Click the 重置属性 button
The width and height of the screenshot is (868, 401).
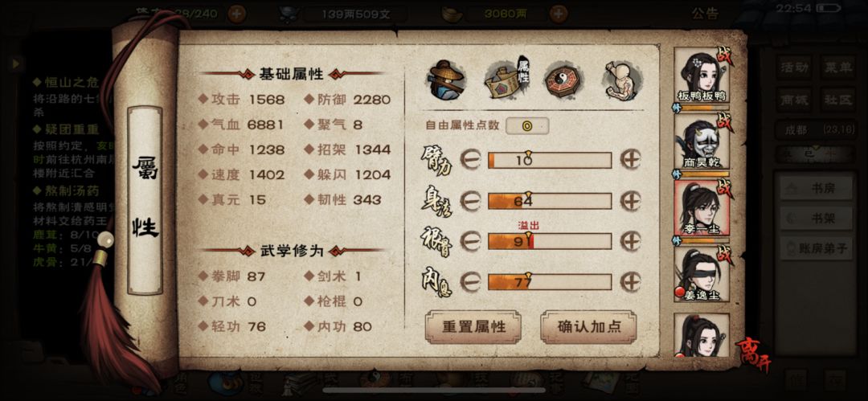[x=473, y=327]
